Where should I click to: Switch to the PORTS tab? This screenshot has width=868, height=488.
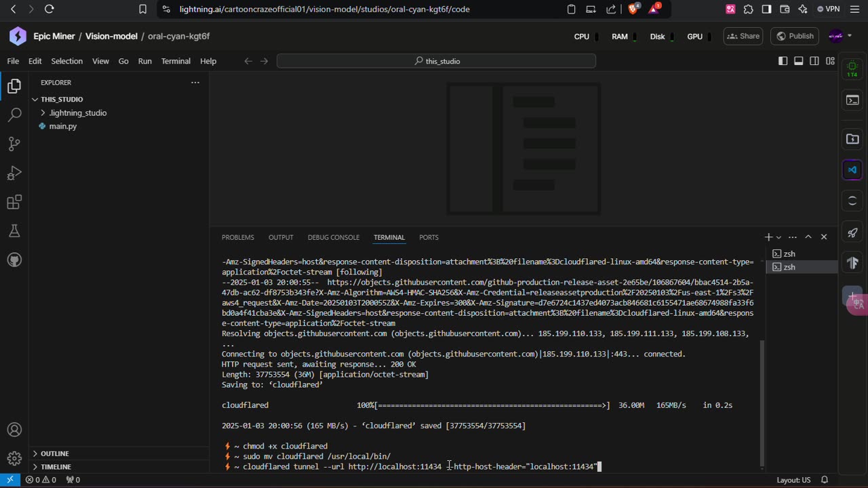pos(429,237)
